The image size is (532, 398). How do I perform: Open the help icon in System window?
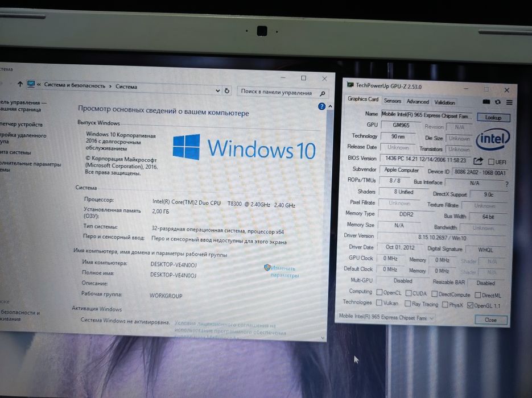(x=321, y=106)
